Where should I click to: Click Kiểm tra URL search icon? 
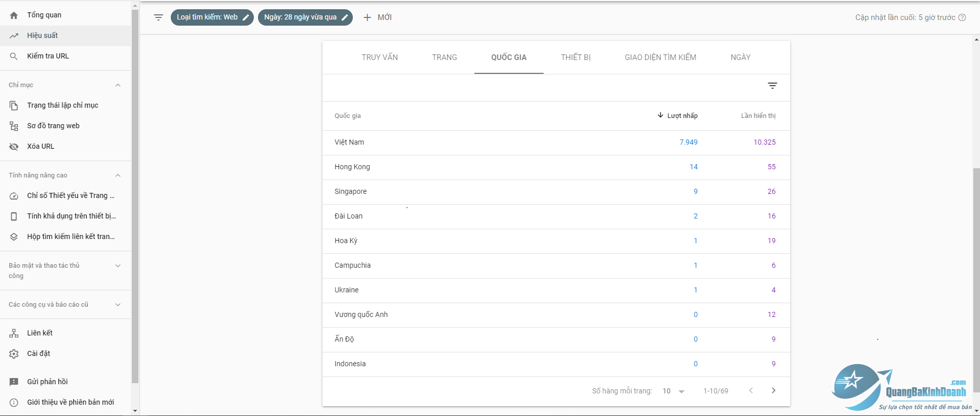[14, 56]
